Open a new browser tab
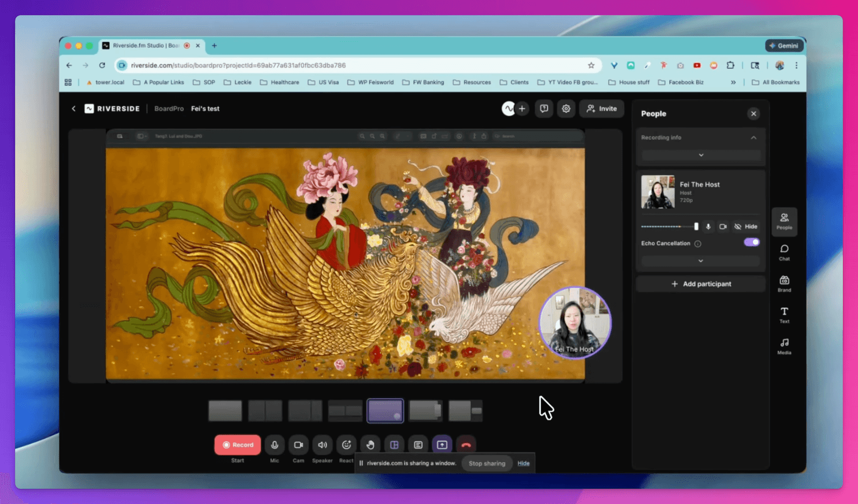858x504 pixels. 214,46
